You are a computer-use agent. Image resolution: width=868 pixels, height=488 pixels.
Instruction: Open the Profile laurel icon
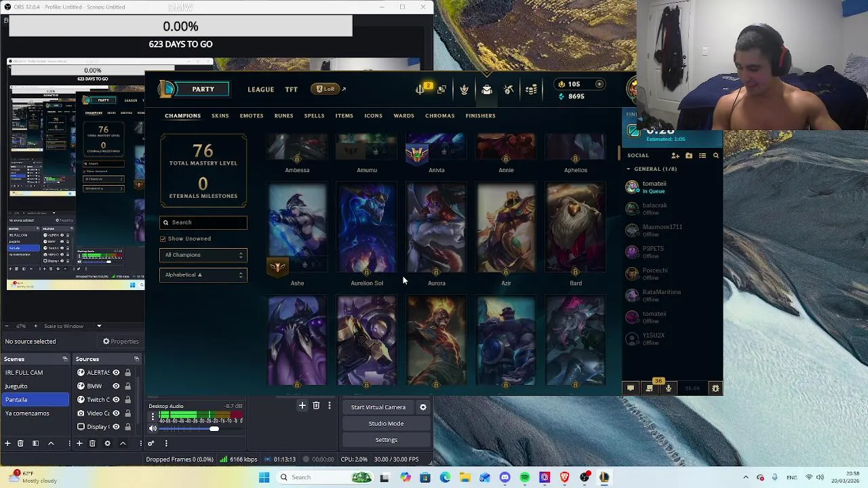click(x=464, y=89)
